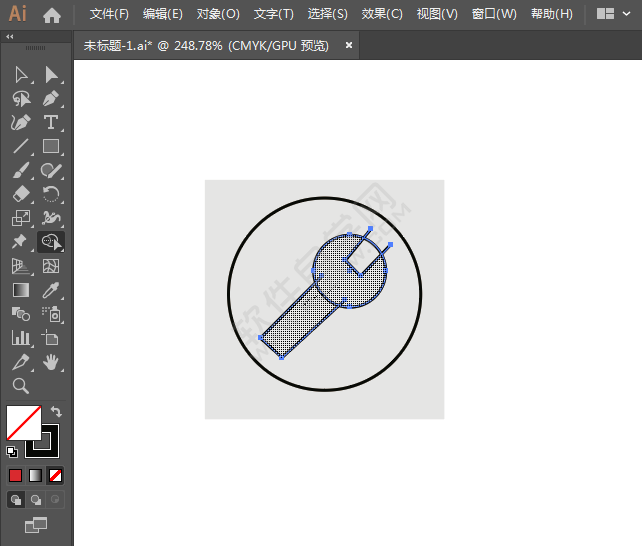Image resolution: width=642 pixels, height=546 pixels.
Task: Select the Perspective Grid tool
Action: [x=21, y=266]
